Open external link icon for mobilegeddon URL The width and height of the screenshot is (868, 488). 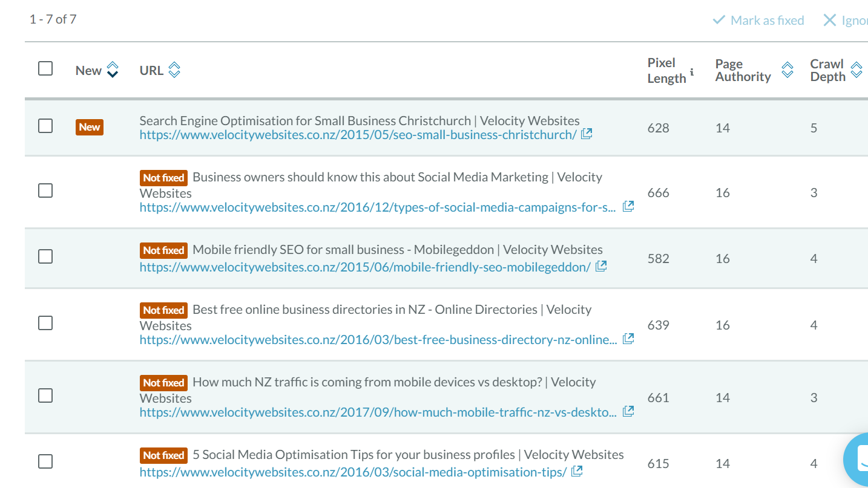point(601,266)
